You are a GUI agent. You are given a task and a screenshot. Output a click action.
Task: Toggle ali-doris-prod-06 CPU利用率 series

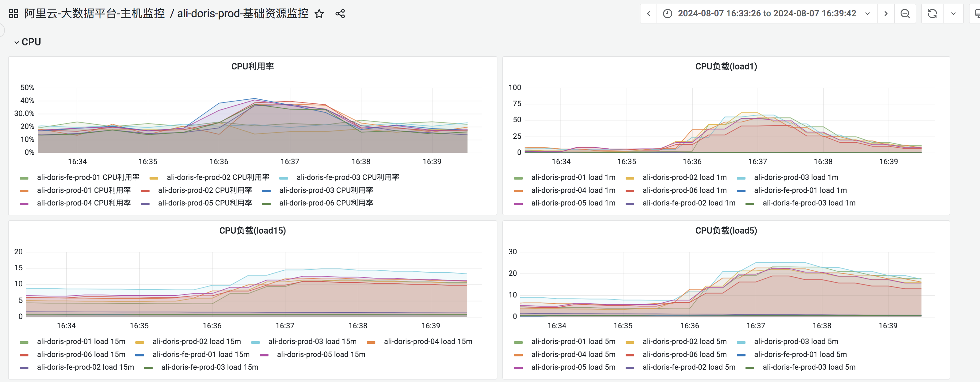[x=326, y=203]
